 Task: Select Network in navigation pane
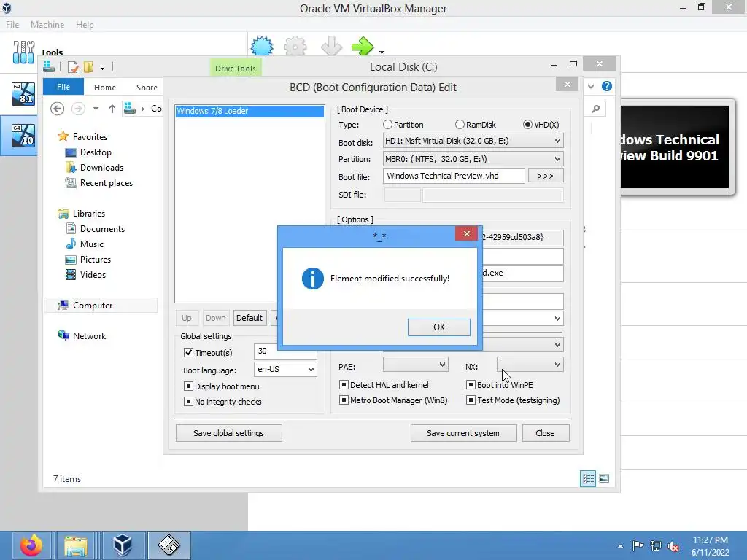89,335
